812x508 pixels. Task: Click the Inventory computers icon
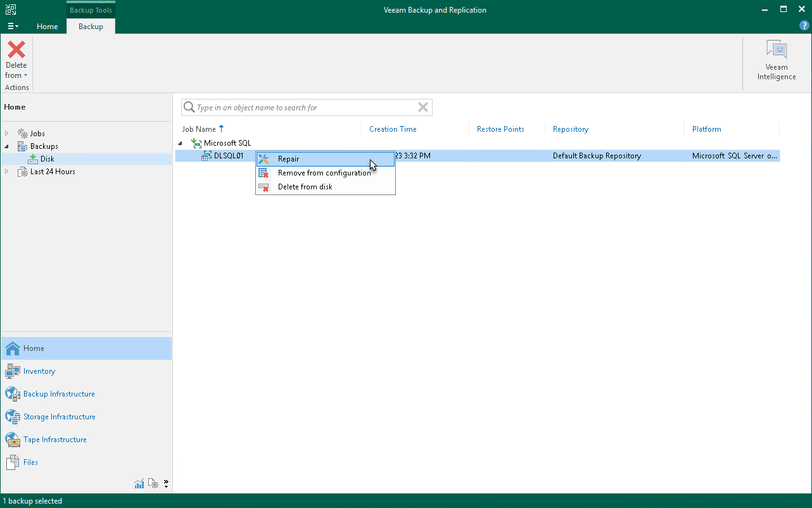pos(13,371)
